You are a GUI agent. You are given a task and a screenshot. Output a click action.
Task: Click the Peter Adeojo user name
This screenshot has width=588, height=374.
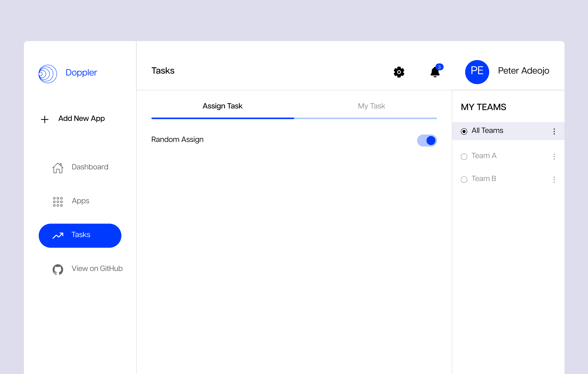coord(523,71)
